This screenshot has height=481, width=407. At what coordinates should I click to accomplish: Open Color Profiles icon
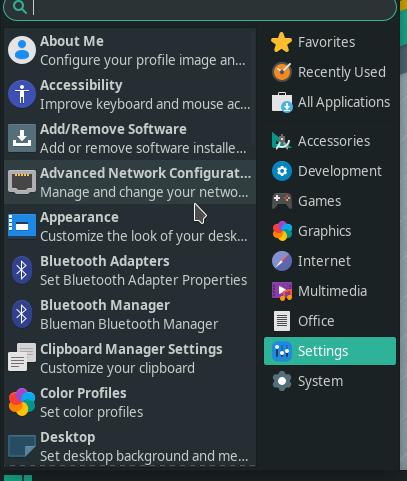(22, 402)
